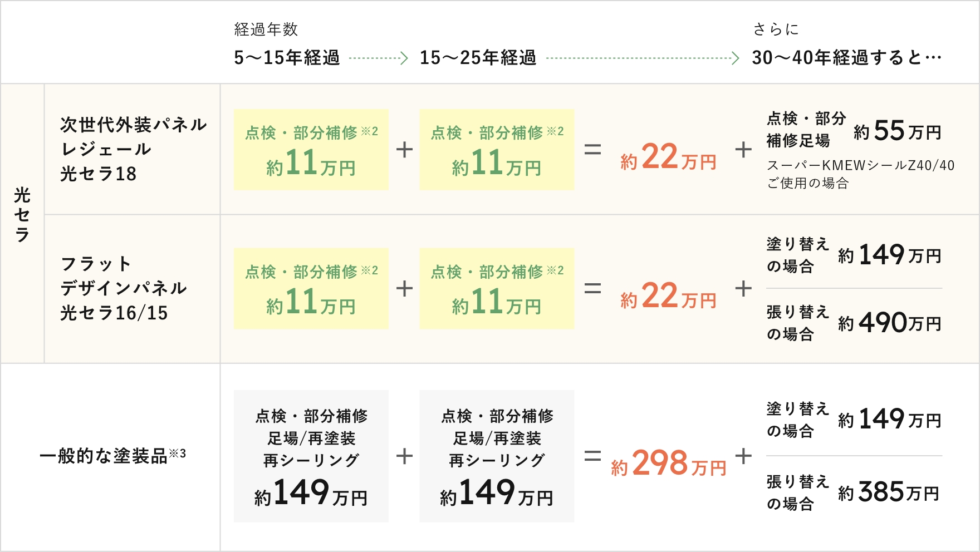Click the orange 約298万円 total
Image resolution: width=980 pixels, height=552 pixels.
click(x=668, y=463)
